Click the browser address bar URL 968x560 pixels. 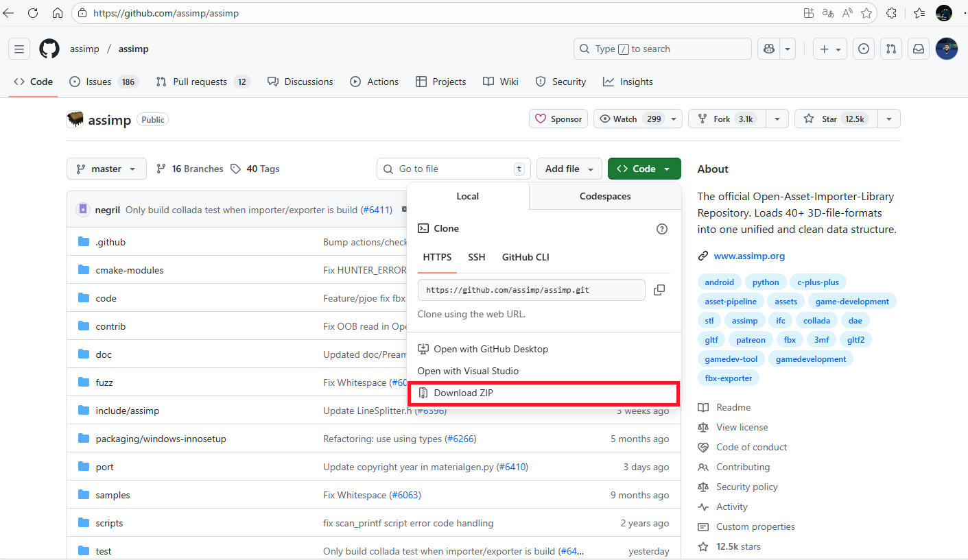pos(166,13)
